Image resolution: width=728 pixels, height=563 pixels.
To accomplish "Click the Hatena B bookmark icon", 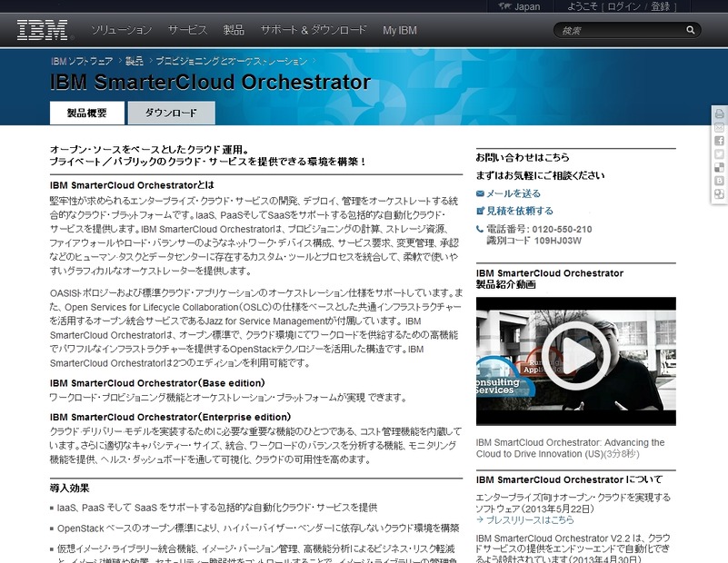I will pyautogui.click(x=719, y=182).
